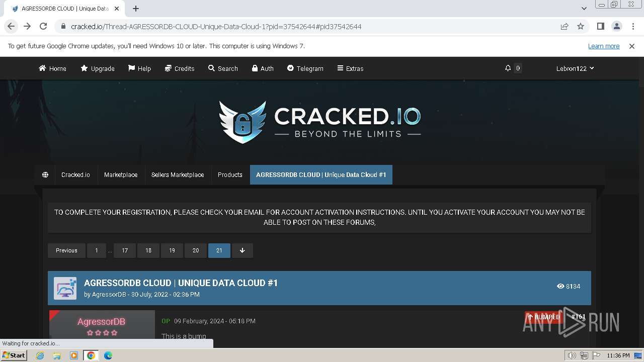Go to the Credits page
This screenshot has height=362, width=644.
180,68
